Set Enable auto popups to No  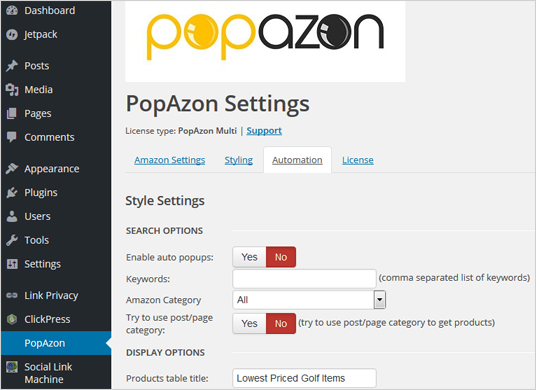point(281,257)
